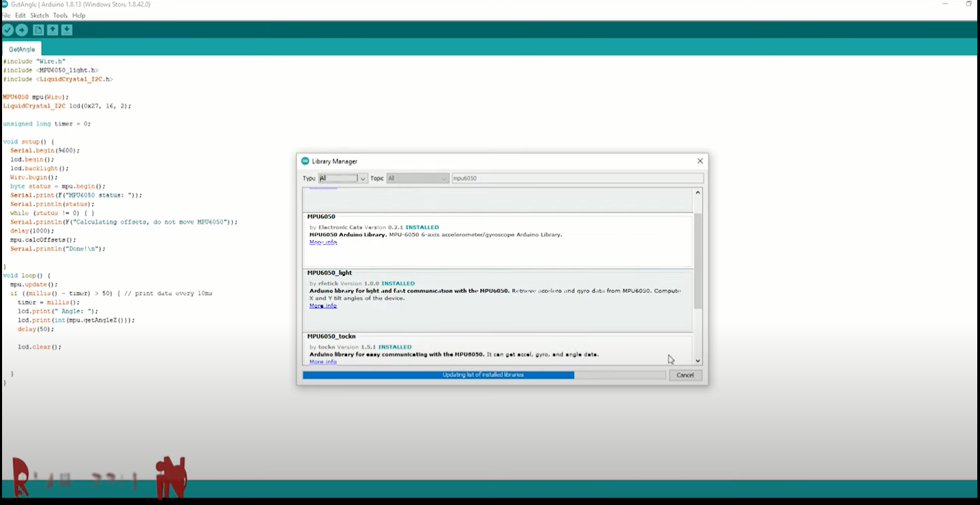
Task: Click Cancel button in Library Manager
Action: pyautogui.click(x=685, y=375)
